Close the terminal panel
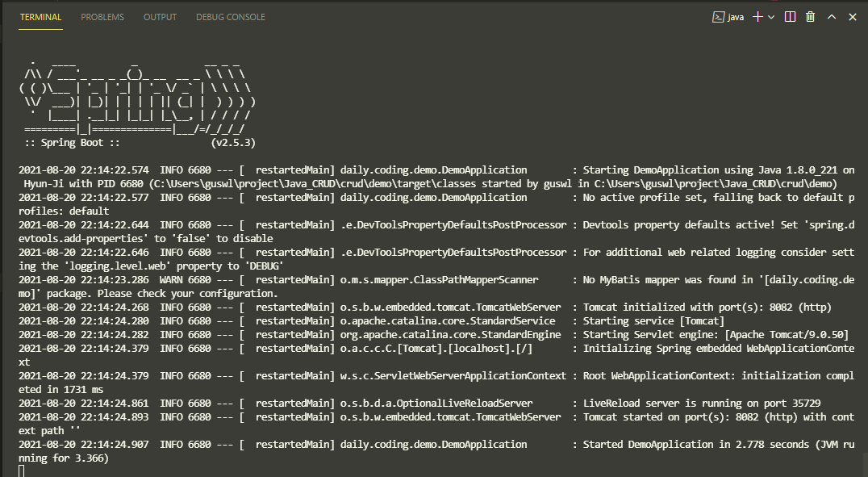The image size is (868, 477). 853,17
